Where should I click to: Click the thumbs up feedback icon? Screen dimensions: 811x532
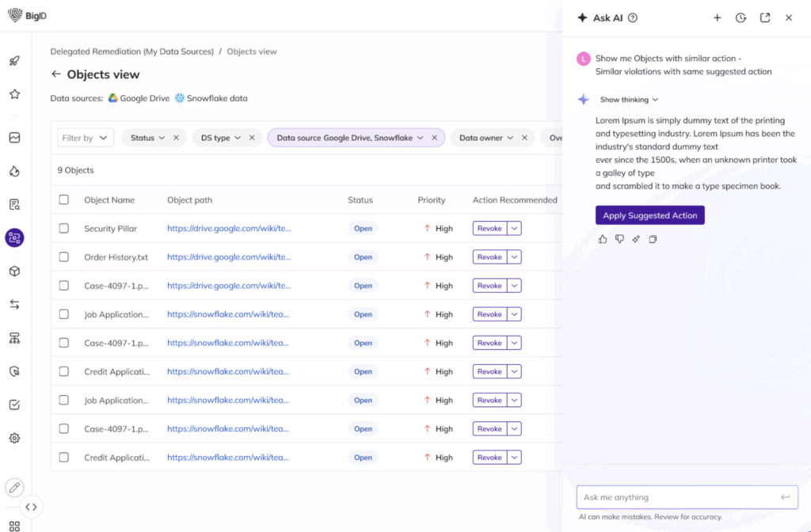tap(603, 239)
